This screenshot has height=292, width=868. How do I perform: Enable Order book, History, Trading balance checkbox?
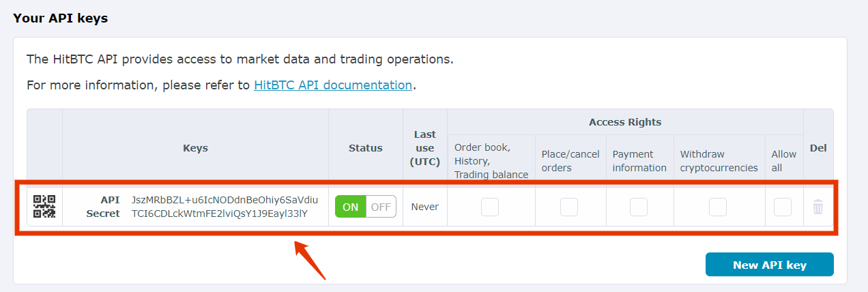490,207
